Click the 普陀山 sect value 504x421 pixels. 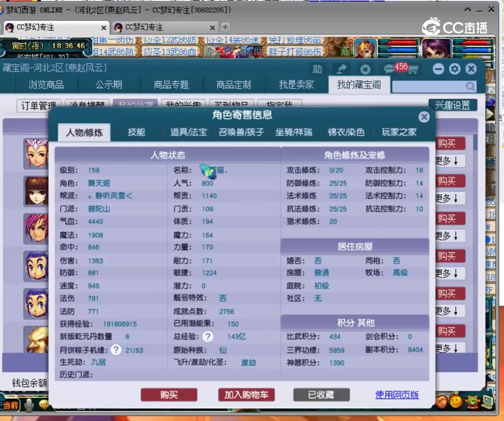coord(99,209)
